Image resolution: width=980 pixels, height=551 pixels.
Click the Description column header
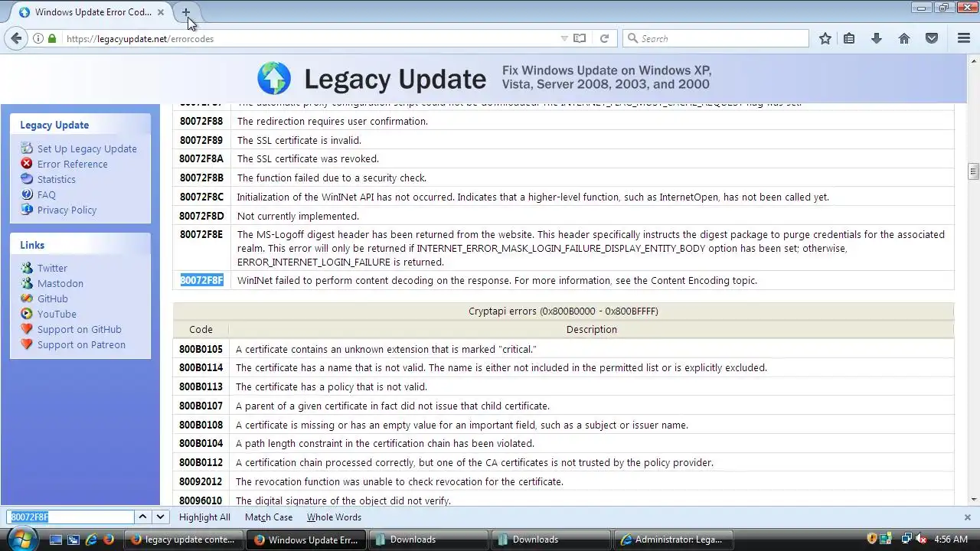pyautogui.click(x=591, y=329)
